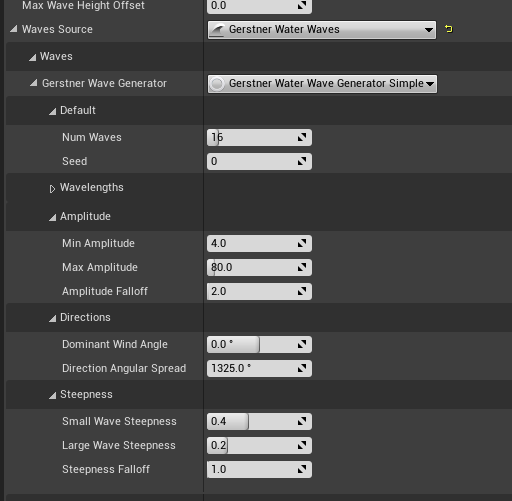512x501 pixels.
Task: Reset Waves Source to default yellow arrow
Action: [449, 29]
